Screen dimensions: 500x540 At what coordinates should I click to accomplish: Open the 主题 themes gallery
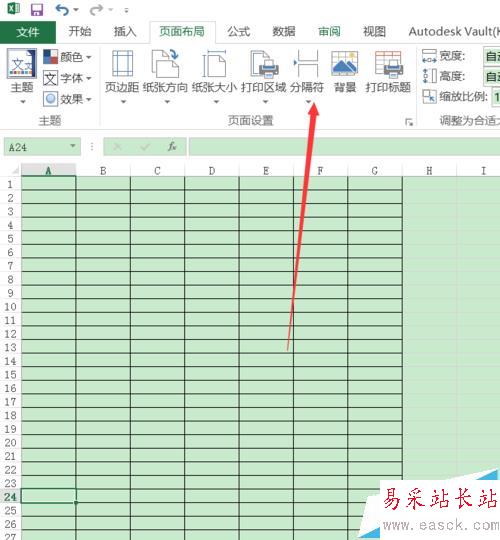pyautogui.click(x=22, y=76)
